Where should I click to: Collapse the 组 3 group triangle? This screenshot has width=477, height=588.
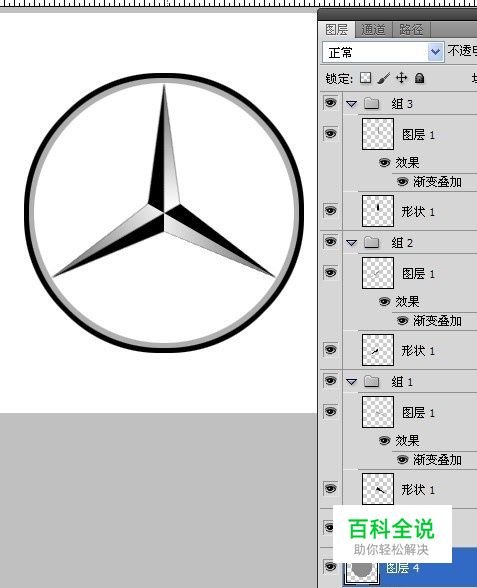coord(351,104)
